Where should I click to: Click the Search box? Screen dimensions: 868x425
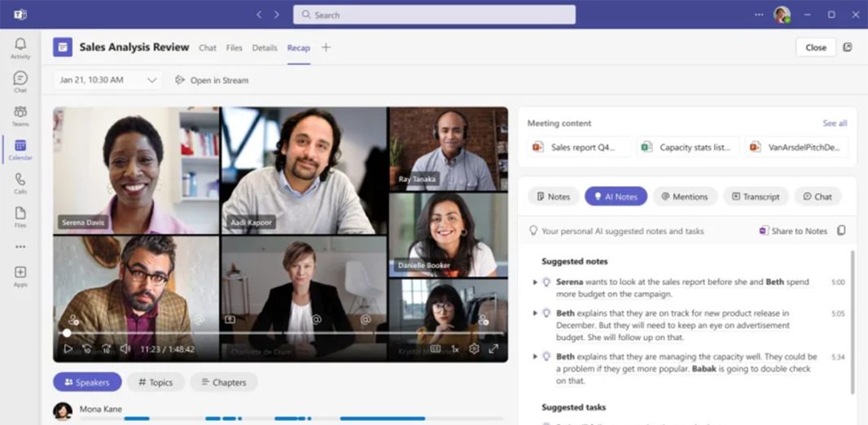435,15
